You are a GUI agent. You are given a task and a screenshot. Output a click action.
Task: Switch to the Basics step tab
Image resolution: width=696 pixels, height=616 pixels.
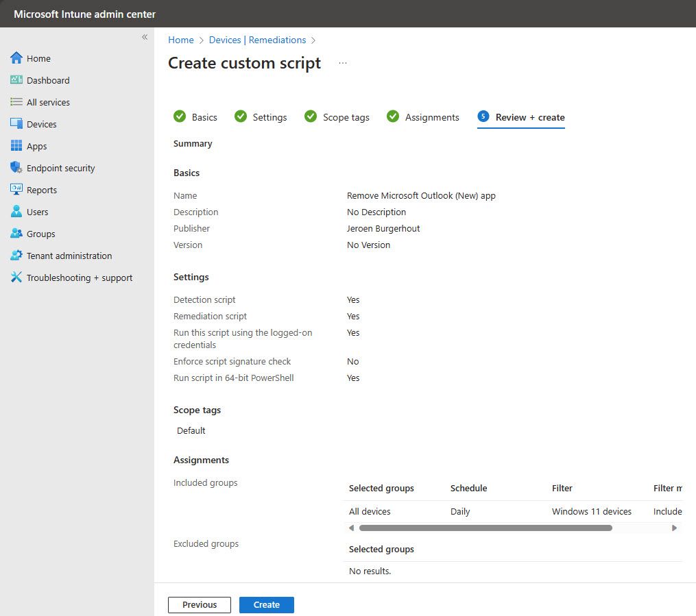click(x=195, y=117)
